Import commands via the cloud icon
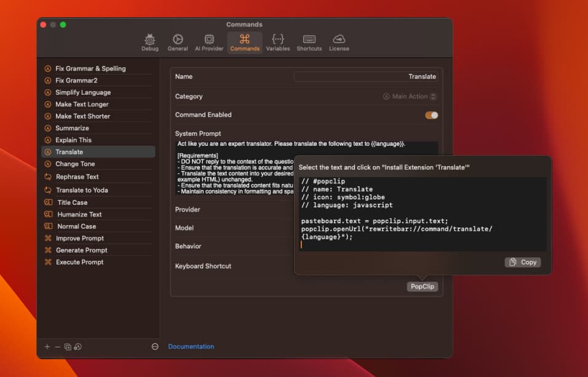This screenshot has width=588, height=377. pyautogui.click(x=77, y=346)
